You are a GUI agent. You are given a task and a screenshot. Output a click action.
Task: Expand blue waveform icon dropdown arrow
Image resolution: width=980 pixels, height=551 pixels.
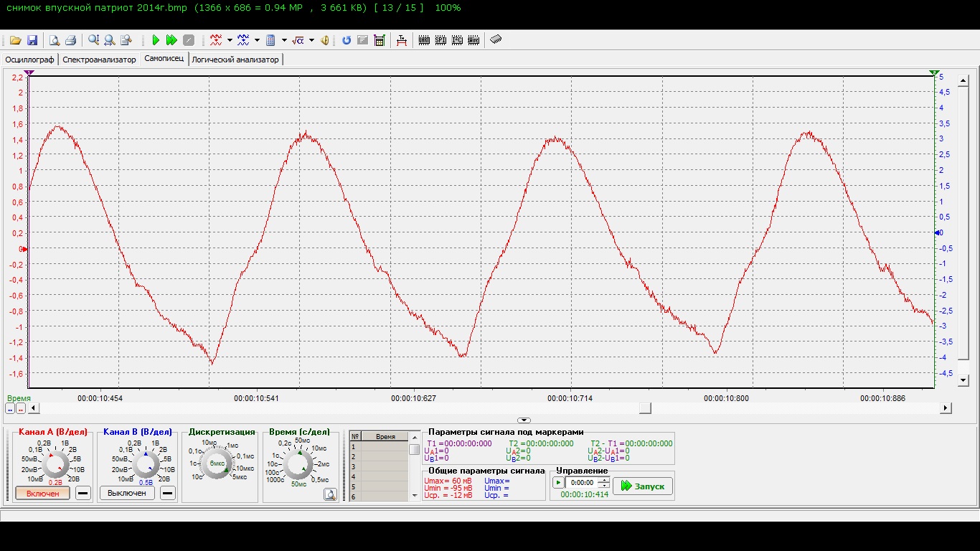[x=257, y=40]
